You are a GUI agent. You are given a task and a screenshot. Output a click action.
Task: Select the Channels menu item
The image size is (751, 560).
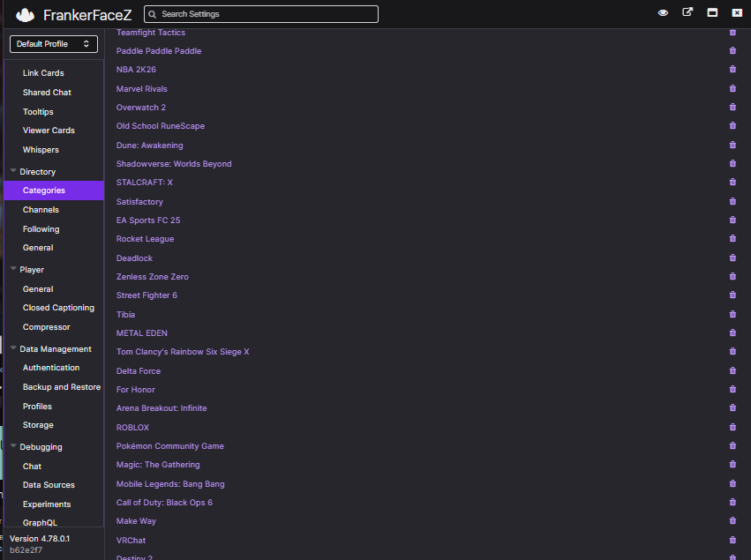[x=41, y=210]
